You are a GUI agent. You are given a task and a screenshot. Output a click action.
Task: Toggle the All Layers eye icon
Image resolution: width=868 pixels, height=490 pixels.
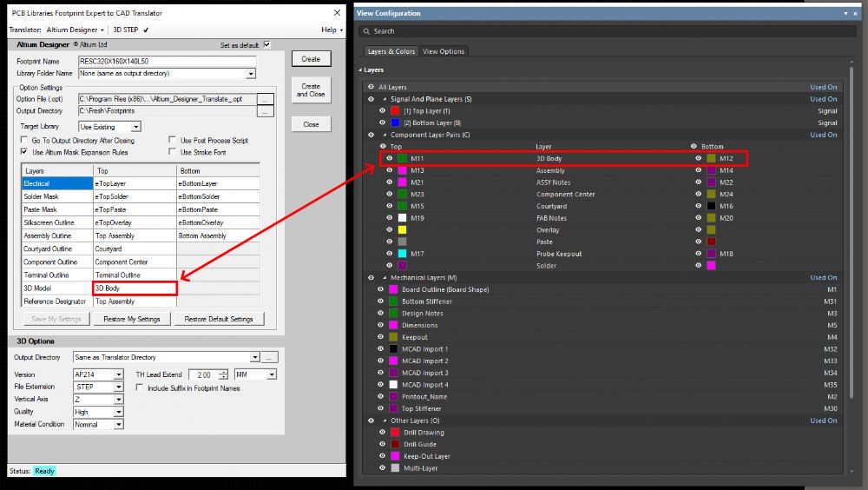[x=372, y=87]
